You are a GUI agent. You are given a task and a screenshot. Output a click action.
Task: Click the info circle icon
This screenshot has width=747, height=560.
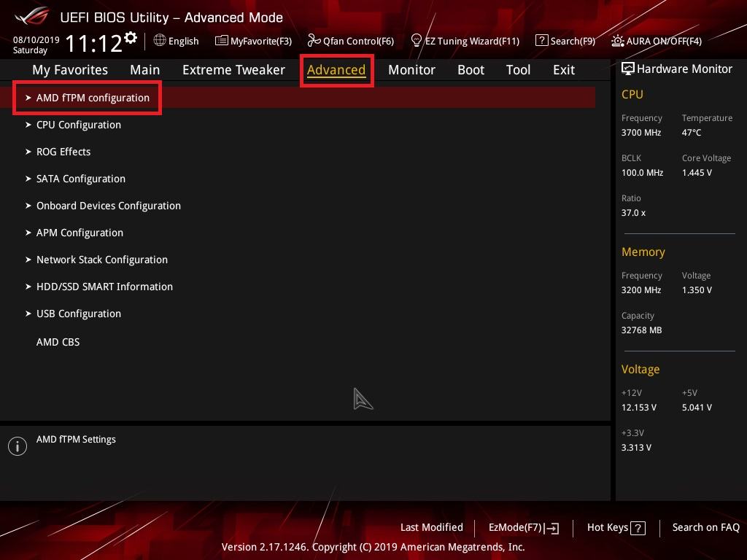[18, 446]
